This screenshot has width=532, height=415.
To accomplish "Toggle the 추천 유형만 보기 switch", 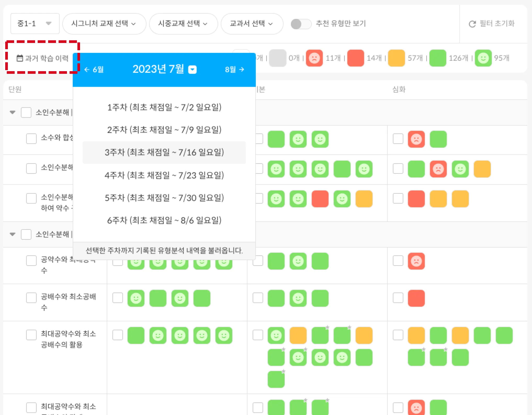I will 301,24.
